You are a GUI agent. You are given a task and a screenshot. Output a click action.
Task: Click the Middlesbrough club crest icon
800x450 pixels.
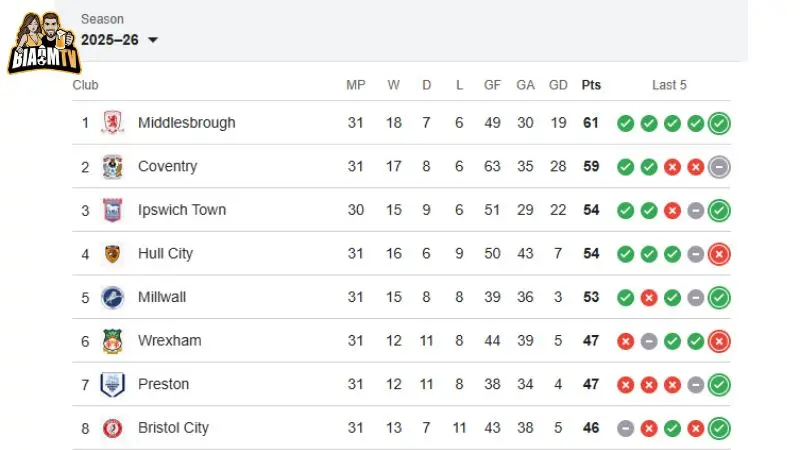click(113, 123)
